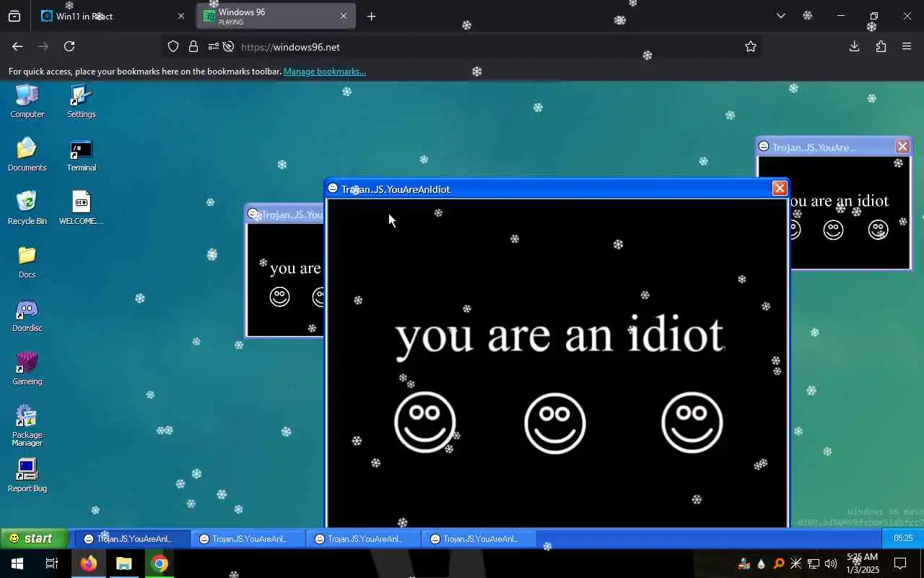
Task: Show the 05:25 clock in Windows 96 tray
Action: [x=902, y=538]
